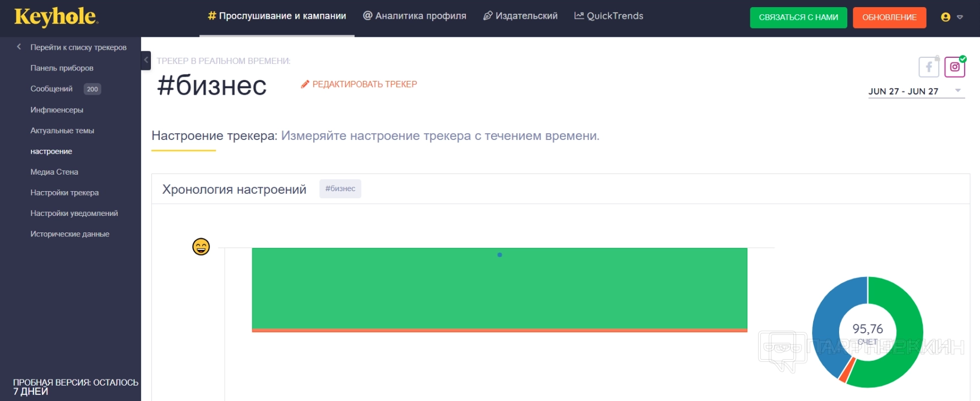980x401 pixels.
Task: Click the user account avatar icon
Action: coord(946,17)
